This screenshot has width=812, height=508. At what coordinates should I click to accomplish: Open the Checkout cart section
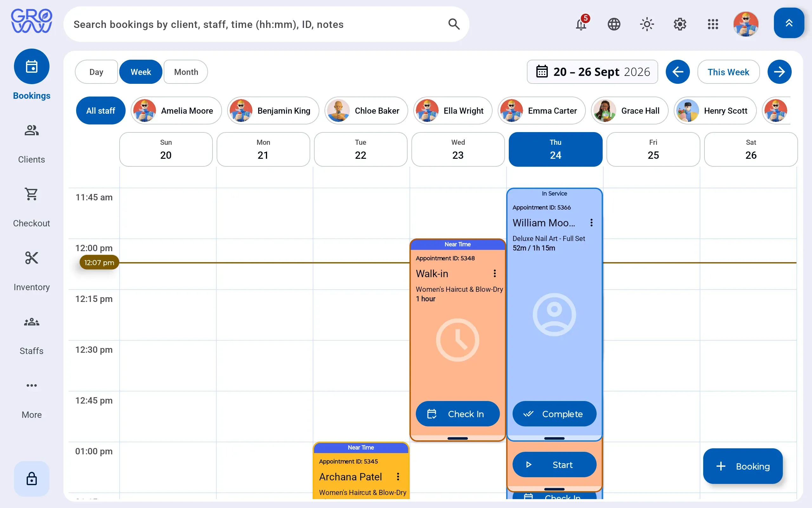[x=31, y=208]
